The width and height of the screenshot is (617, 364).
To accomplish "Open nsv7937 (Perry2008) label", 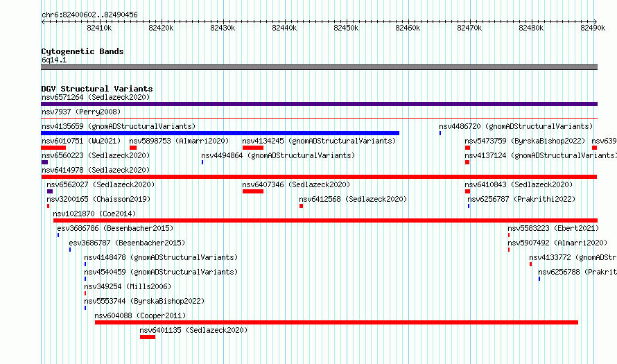I will tap(81, 112).
